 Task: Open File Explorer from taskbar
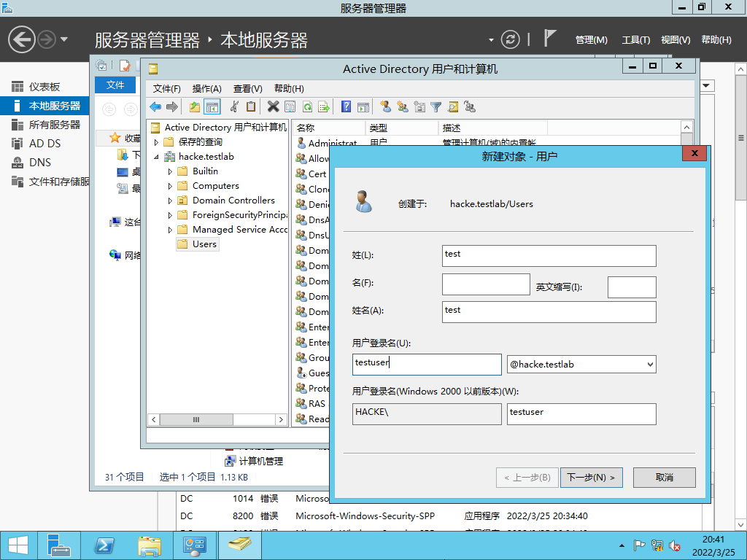150,545
